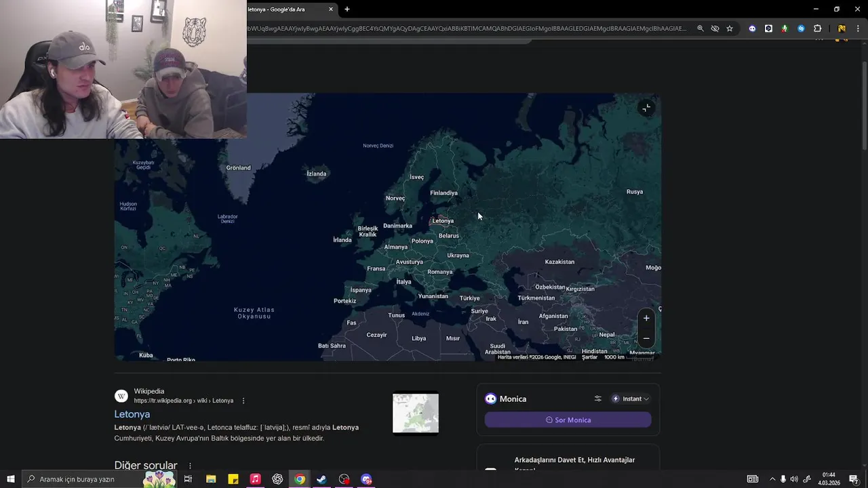The image size is (868, 488).
Task: Expand the Instant mode dropdown in Monica
Action: (631, 399)
